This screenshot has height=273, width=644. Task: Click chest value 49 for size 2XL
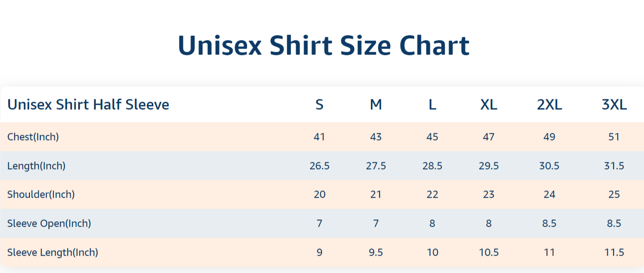[x=549, y=136]
